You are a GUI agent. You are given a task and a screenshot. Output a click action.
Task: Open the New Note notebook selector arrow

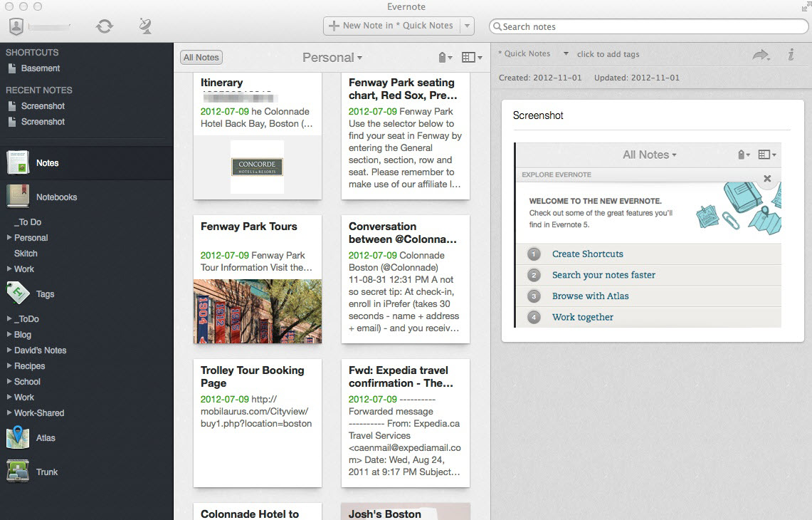tap(468, 25)
